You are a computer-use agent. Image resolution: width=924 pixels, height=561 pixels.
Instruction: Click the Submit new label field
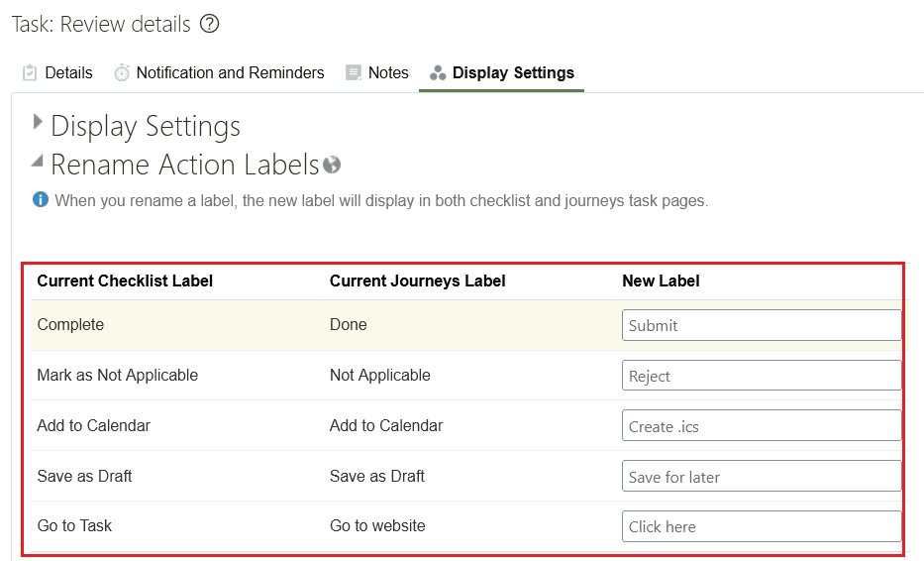(x=761, y=325)
